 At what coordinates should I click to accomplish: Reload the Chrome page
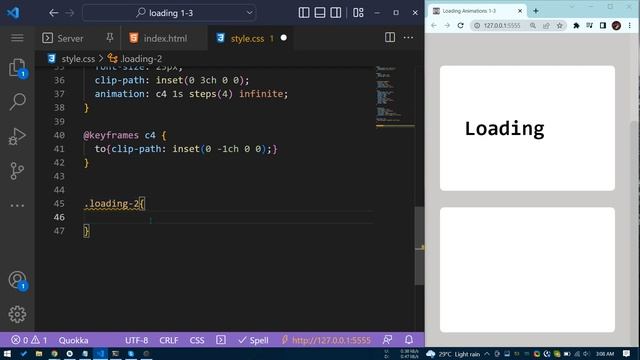460,25
